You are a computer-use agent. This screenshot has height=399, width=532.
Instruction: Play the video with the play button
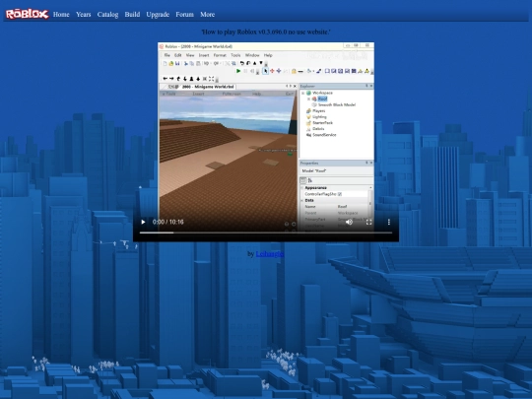point(143,222)
